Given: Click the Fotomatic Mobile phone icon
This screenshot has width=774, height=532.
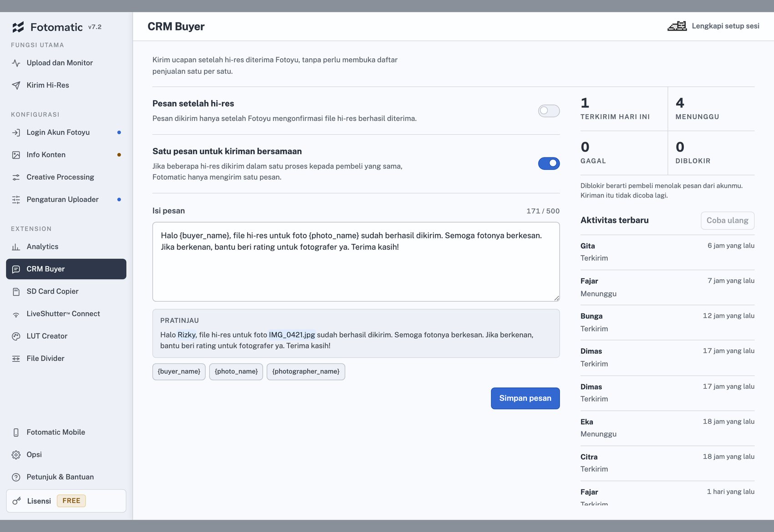Looking at the screenshot, I should (x=16, y=432).
